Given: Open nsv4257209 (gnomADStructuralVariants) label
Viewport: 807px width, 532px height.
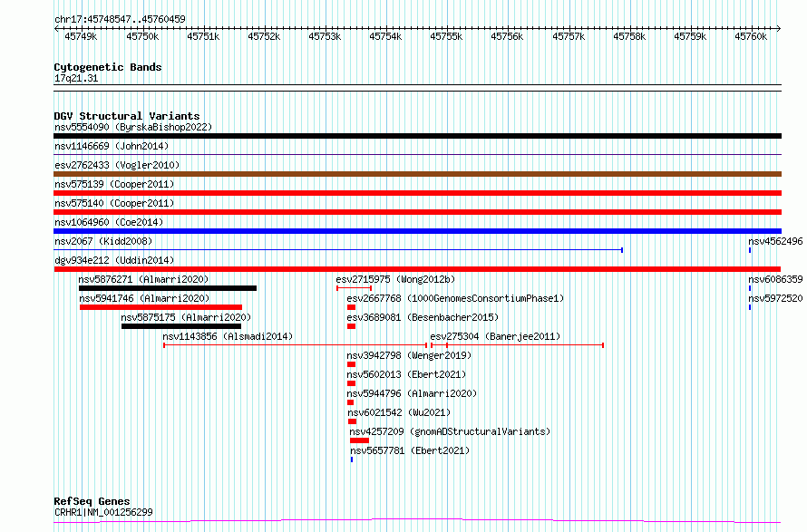Looking at the screenshot, I should (x=450, y=431).
